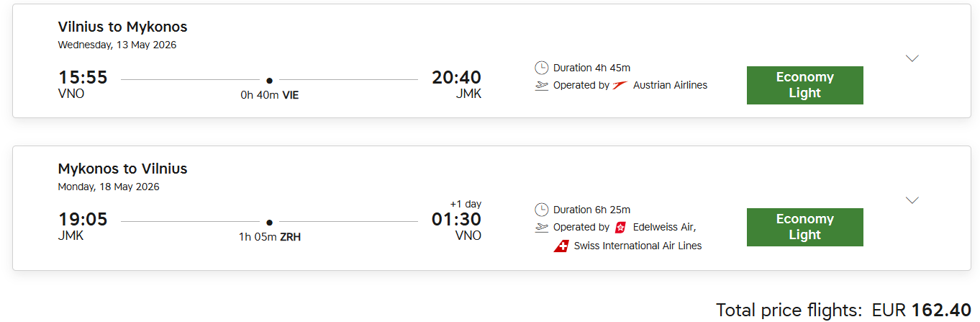Click the outbound flight duration clock icon
Screen dimensions: 980x322
542,68
